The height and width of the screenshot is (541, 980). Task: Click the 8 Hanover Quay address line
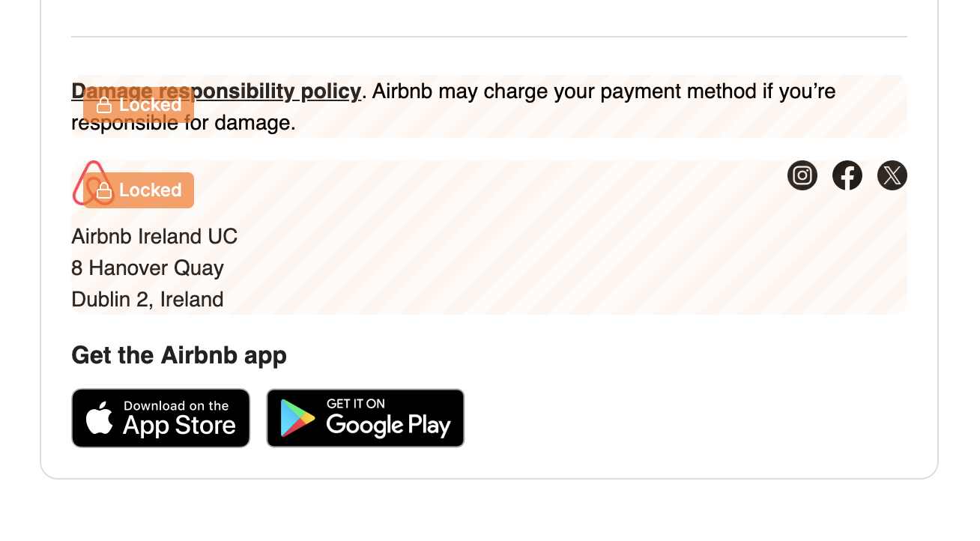point(148,268)
